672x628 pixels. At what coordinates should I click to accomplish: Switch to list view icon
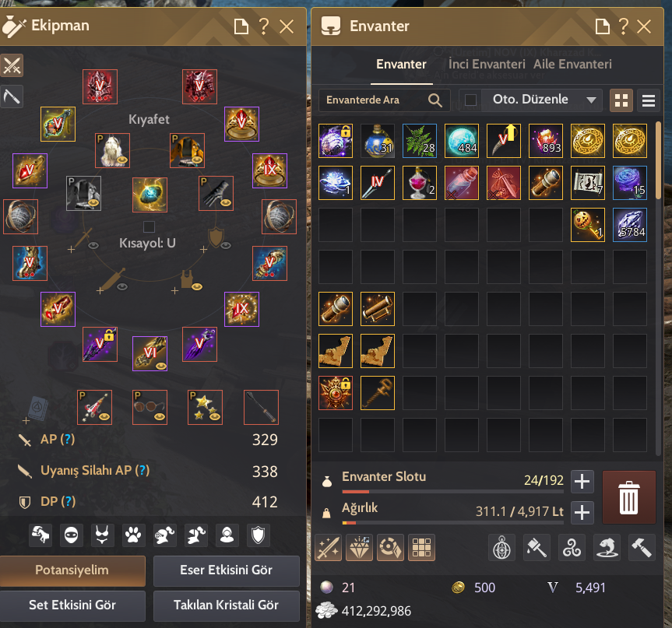tap(649, 100)
